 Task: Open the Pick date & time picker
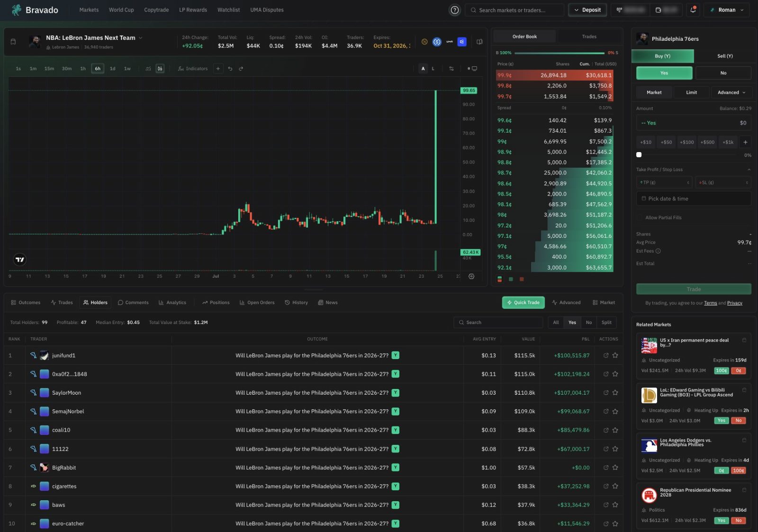[x=694, y=199]
